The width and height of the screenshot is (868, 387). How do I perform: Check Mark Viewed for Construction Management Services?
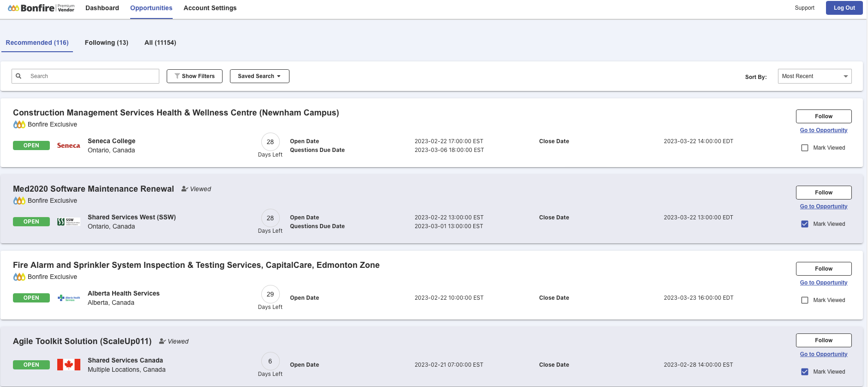(805, 148)
